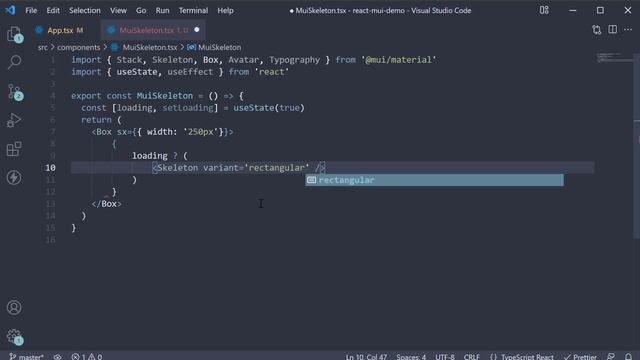This screenshot has height=360, width=640.
Task: Open the Terminal menu
Action: pos(193,10)
